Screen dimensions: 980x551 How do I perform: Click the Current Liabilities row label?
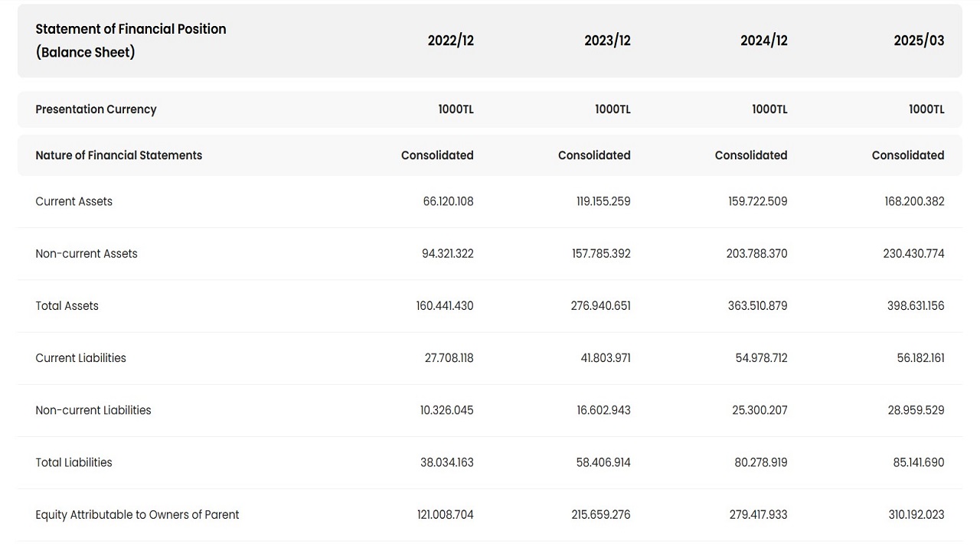[x=80, y=357]
